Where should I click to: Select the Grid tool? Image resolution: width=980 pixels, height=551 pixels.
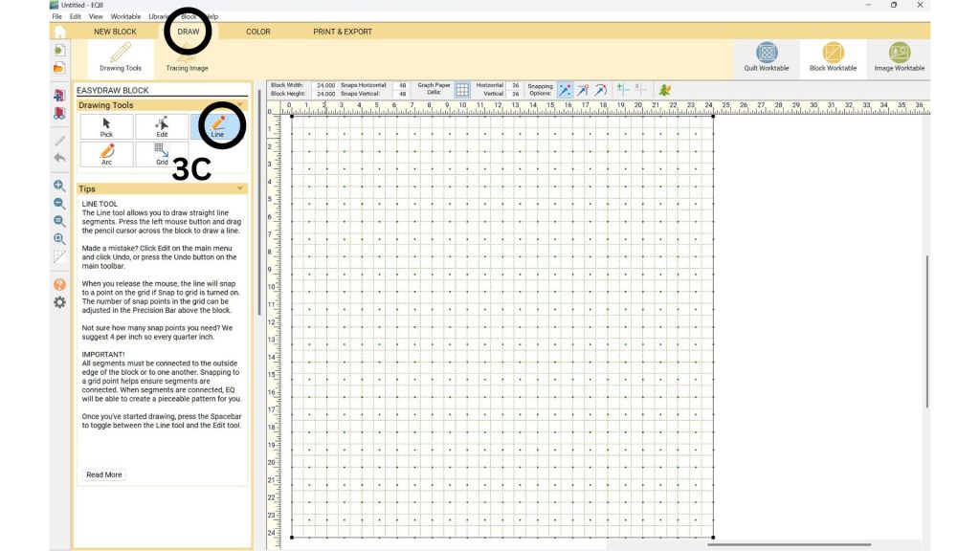[162, 154]
